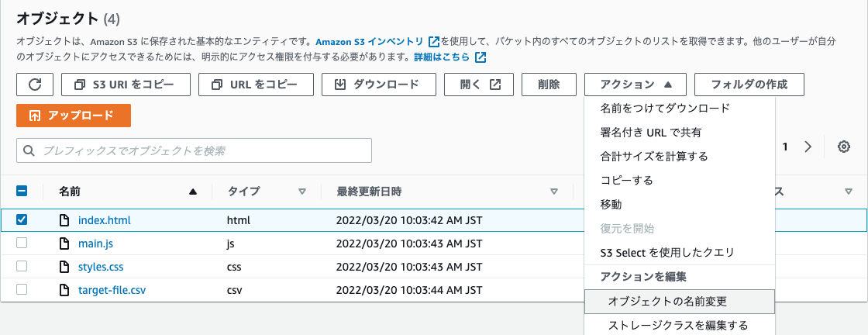Collapse the アクション dropdown
Screen dimensions: 868x335
pyautogui.click(x=635, y=85)
